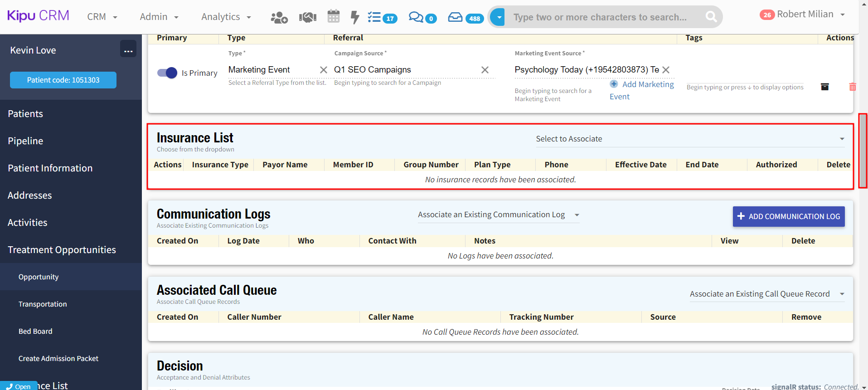Click the lightning bolt icon
The image size is (868, 390).
355,17
